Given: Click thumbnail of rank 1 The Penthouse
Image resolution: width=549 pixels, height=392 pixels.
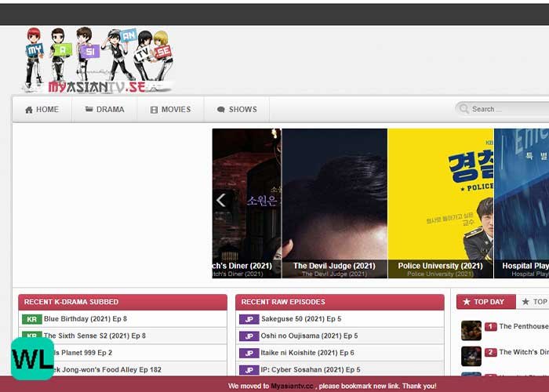Looking at the screenshot, I should 471,330.
